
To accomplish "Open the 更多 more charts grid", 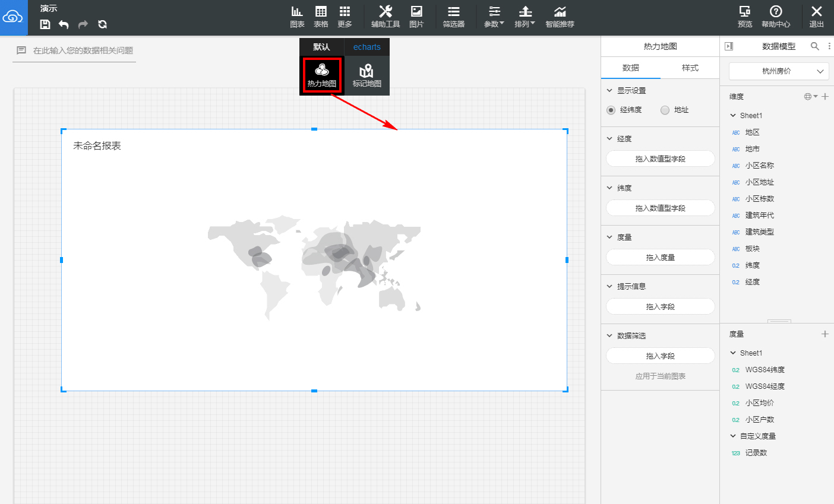I will pyautogui.click(x=345, y=17).
